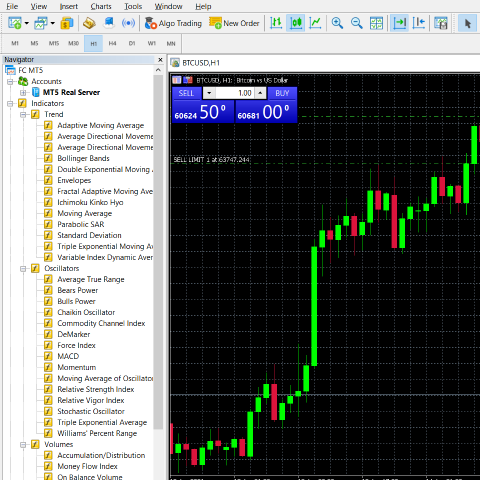Increase the lot volume arrow
This screenshot has height=480, width=480.
[x=260, y=93]
